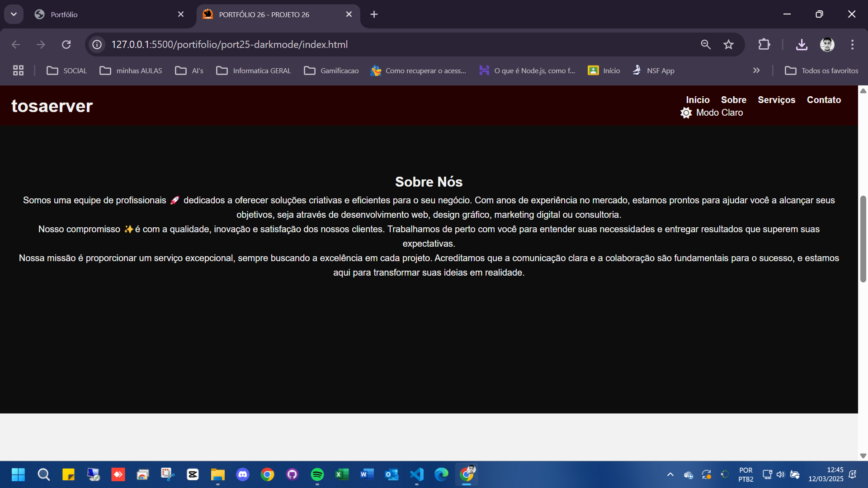Open the Contato navigation link
This screenshot has height=488, width=868.
pos(824,100)
